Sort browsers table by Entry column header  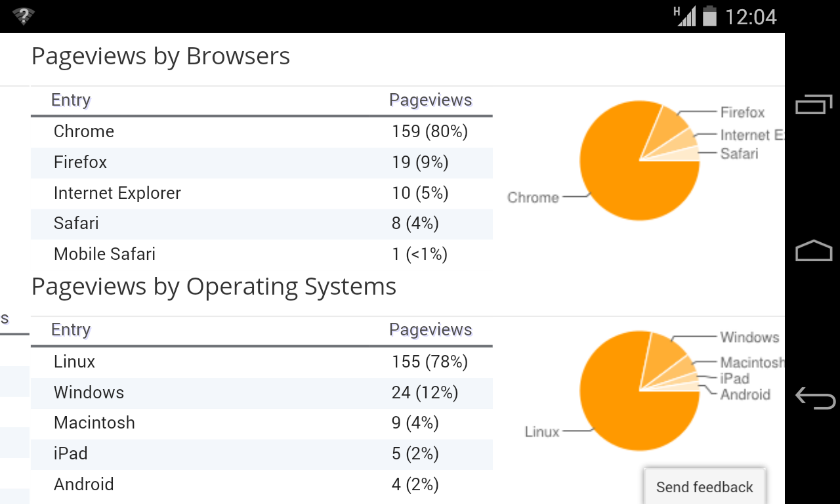click(x=71, y=100)
